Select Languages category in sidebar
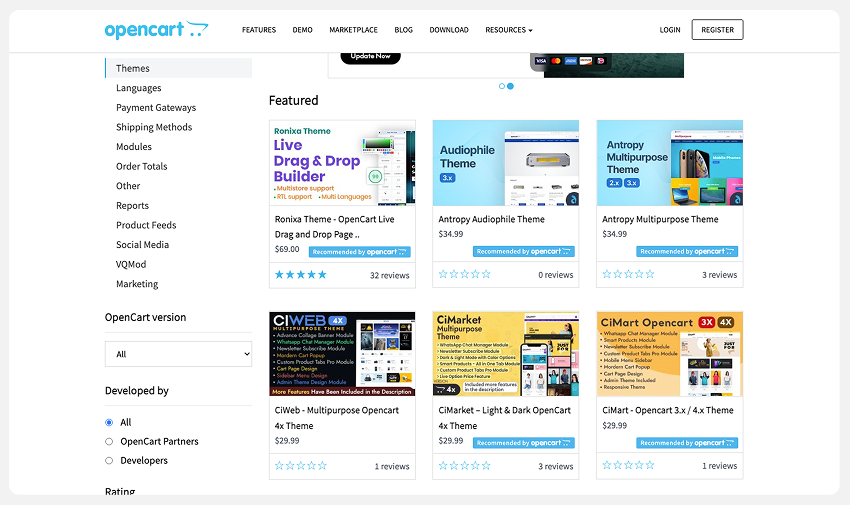The image size is (850, 505). [x=138, y=88]
